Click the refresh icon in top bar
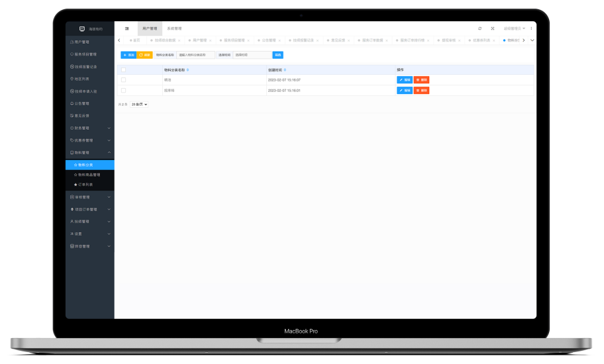Screen dimensions: 604x364 click(479, 28)
